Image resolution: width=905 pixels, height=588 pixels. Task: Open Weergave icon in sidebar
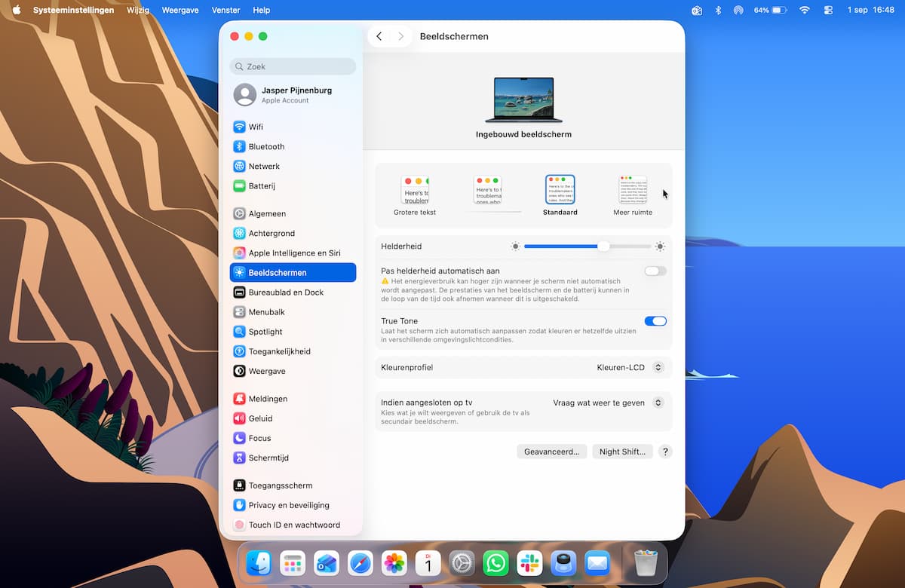[239, 371]
